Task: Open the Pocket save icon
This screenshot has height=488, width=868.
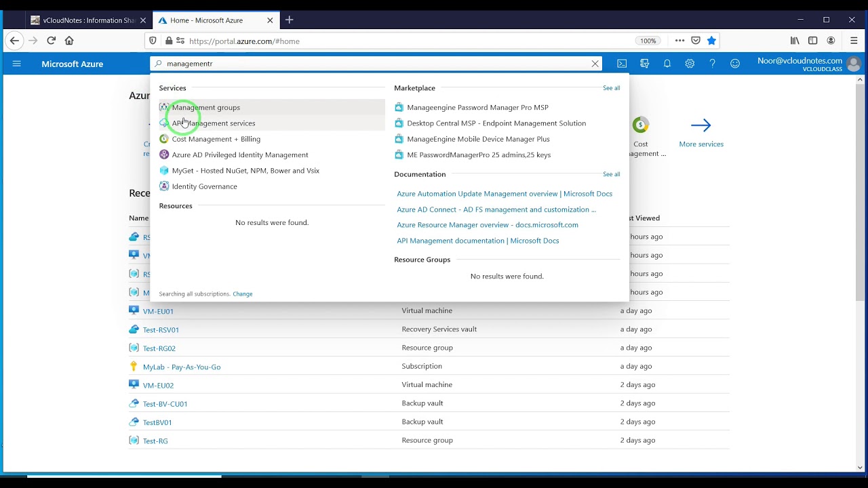Action: pyautogui.click(x=696, y=41)
